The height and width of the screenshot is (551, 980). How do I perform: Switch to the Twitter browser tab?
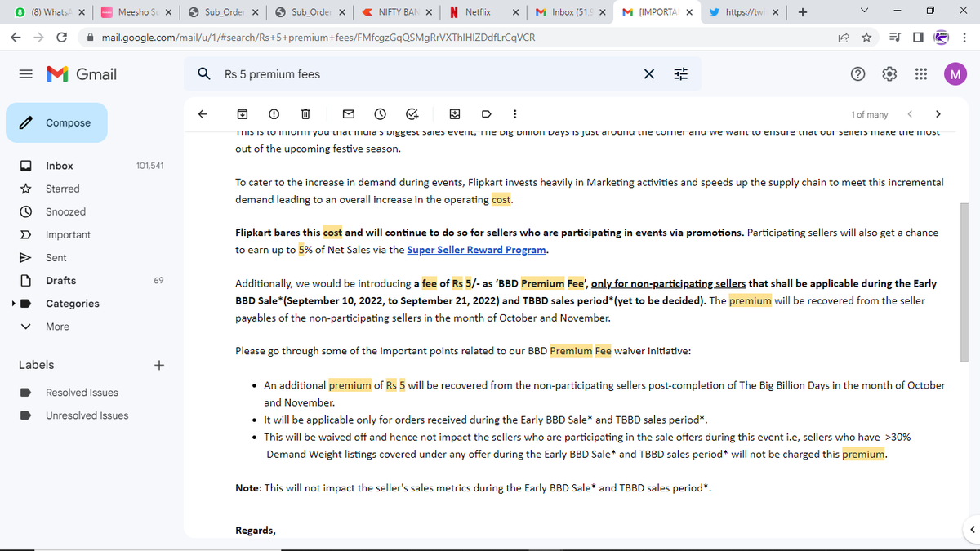pyautogui.click(x=743, y=12)
